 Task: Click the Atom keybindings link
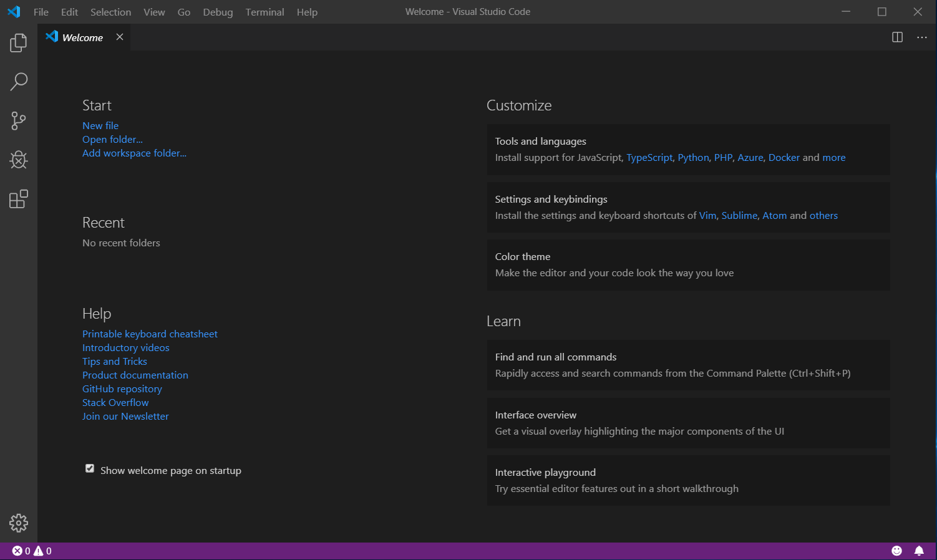775,215
